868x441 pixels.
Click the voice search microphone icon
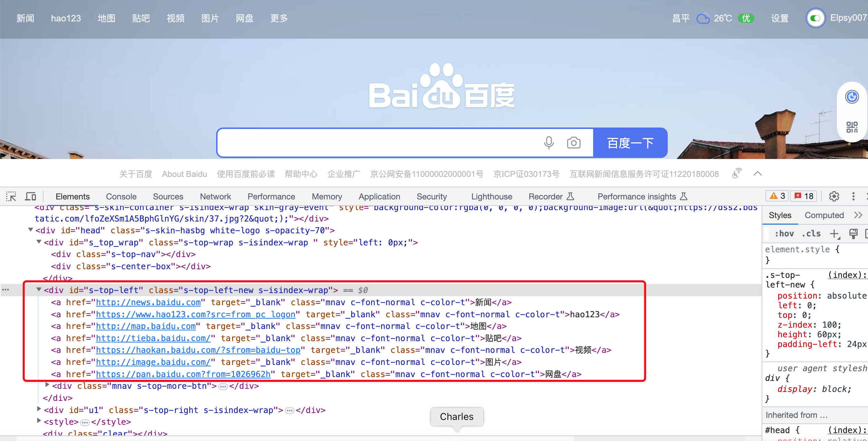pos(549,143)
